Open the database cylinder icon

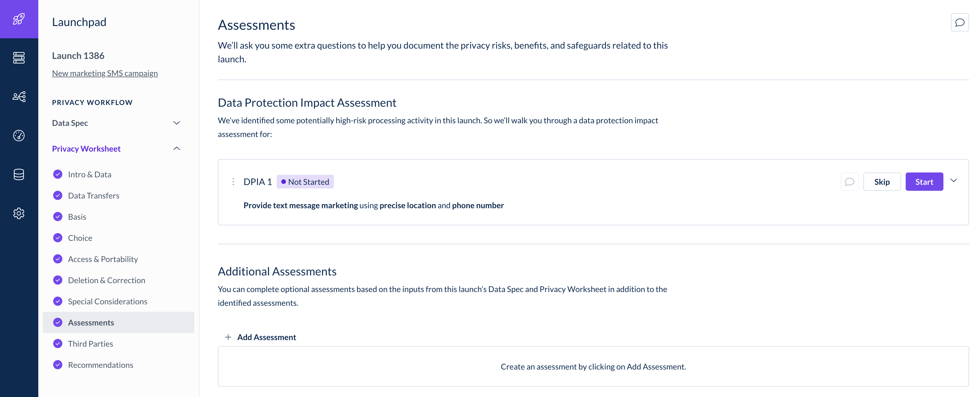19,174
